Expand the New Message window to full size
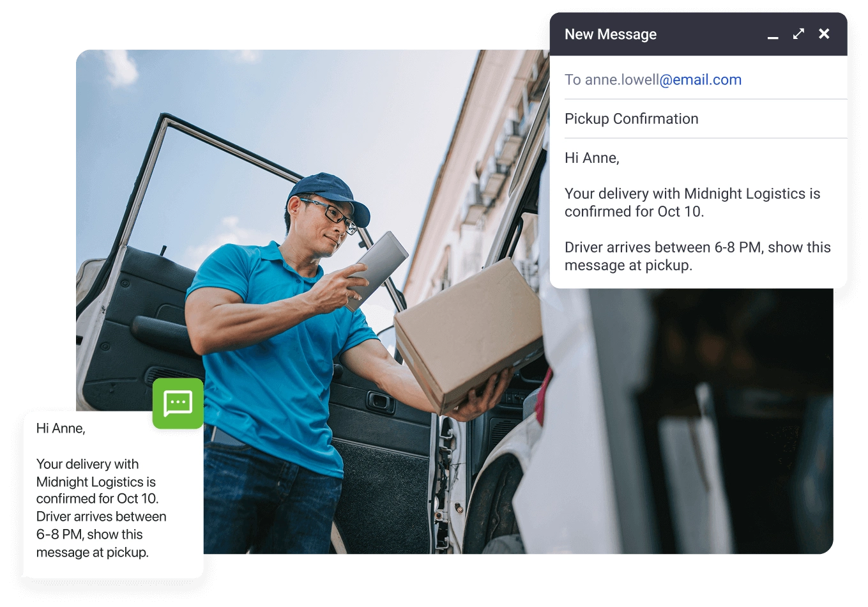This screenshot has height=607, width=868. [798, 35]
